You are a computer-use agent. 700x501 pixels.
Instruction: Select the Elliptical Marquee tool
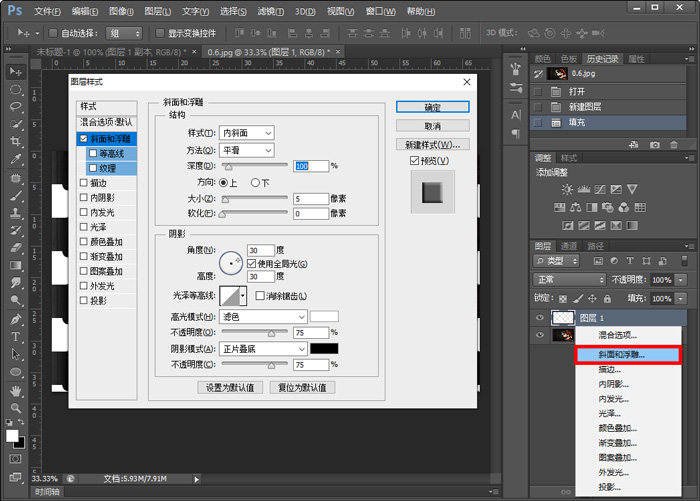(16, 89)
